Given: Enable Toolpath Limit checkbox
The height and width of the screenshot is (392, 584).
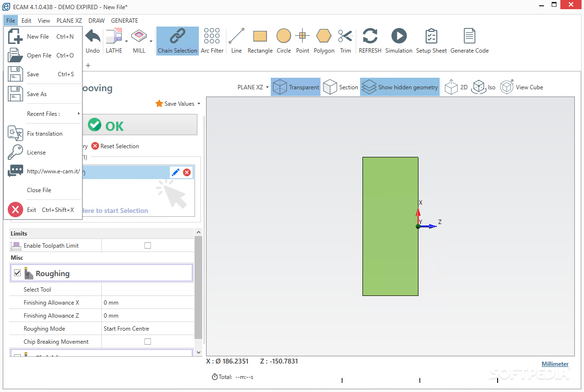Looking at the screenshot, I should click(148, 246).
